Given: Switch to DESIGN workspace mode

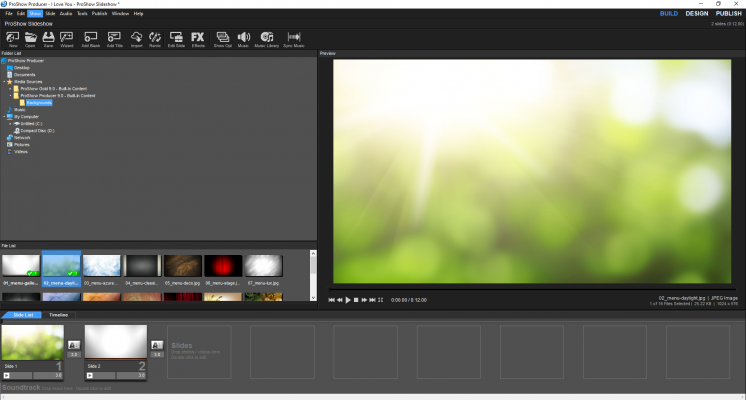Looking at the screenshot, I should click(x=696, y=13).
